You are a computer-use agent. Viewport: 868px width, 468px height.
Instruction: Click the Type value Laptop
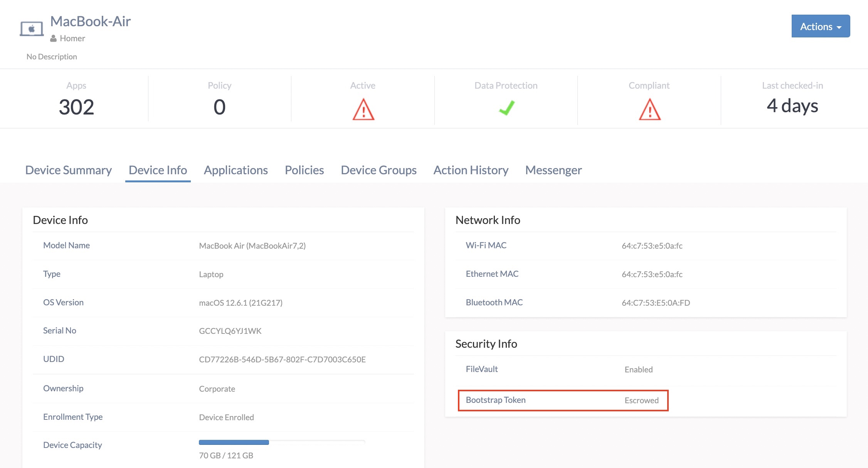211,274
